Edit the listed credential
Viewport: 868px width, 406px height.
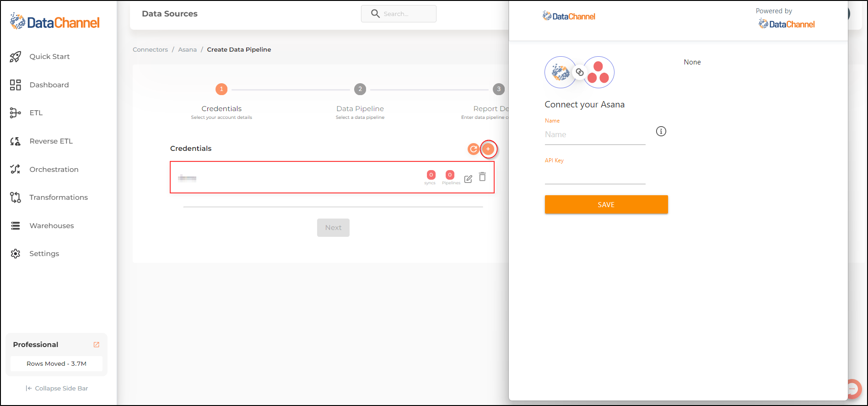[x=468, y=179]
